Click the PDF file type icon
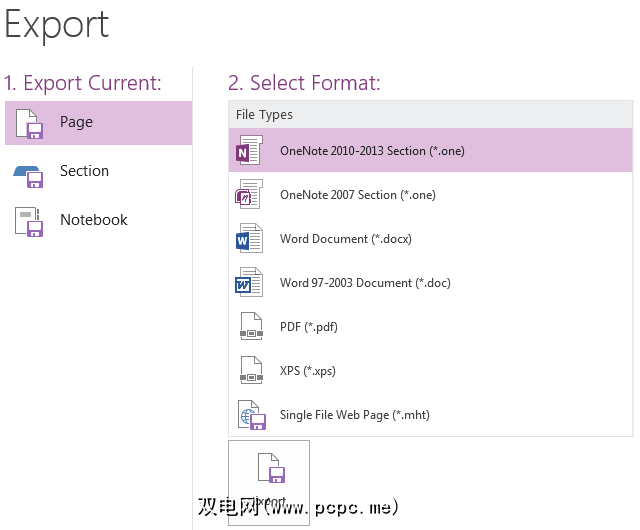Screen dimensions: 640x530 [250, 327]
